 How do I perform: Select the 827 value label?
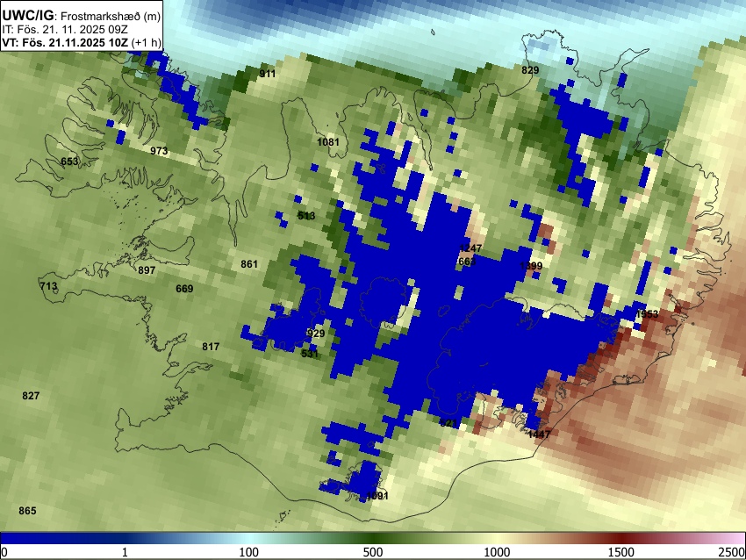pyautogui.click(x=31, y=396)
